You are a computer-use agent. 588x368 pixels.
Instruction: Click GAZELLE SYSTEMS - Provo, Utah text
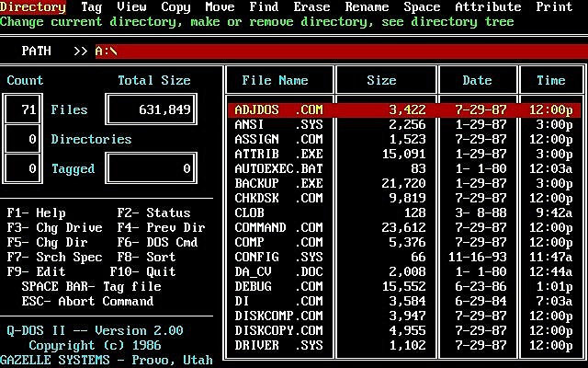point(107,360)
